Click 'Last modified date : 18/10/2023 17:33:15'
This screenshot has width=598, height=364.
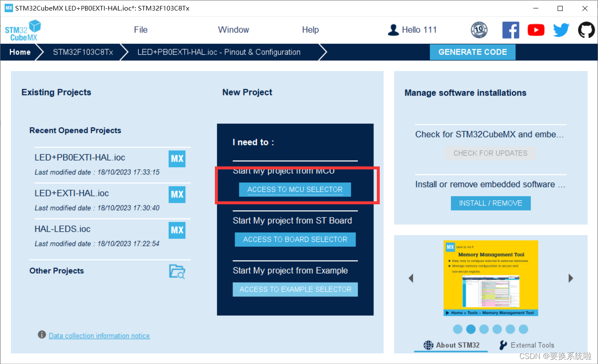97,172
